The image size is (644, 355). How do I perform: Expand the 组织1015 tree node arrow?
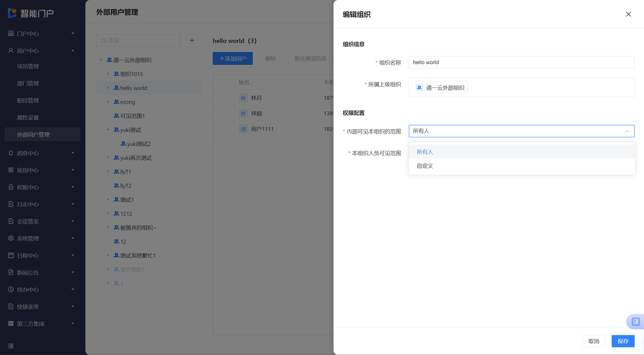click(x=108, y=74)
